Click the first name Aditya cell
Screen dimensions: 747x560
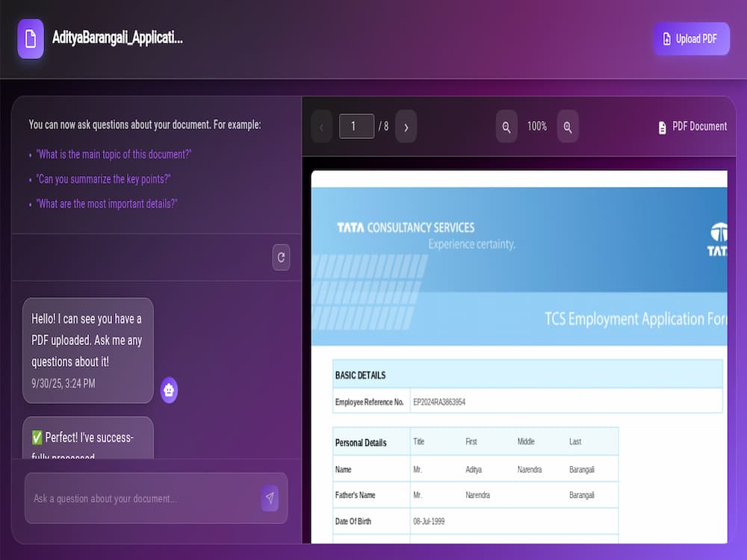pos(474,470)
